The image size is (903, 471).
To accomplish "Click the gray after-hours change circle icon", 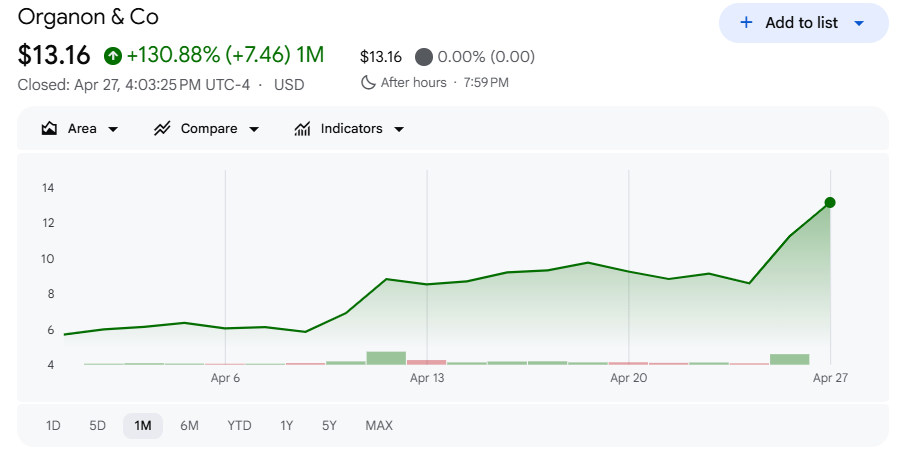I will pos(424,56).
